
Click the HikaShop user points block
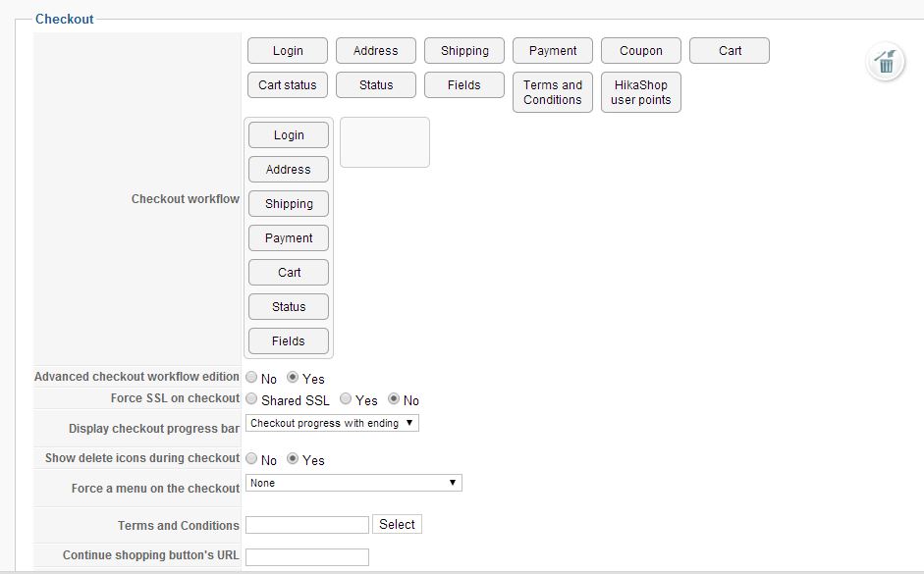point(641,92)
